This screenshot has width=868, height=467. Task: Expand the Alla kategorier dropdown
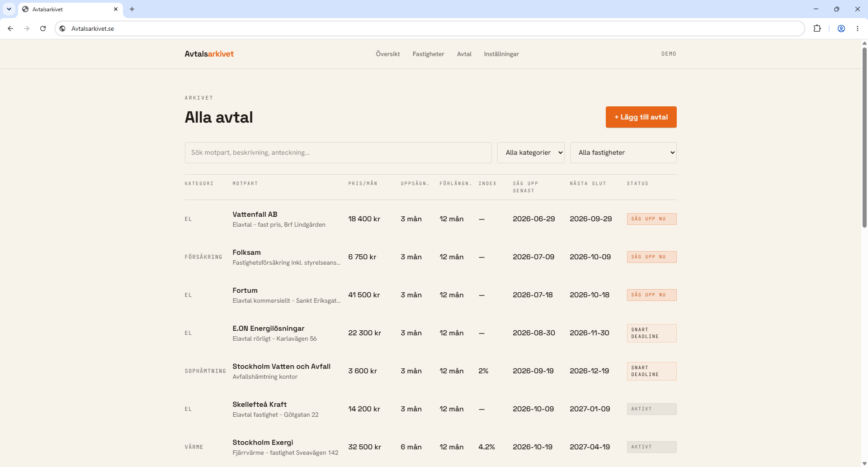pos(531,152)
